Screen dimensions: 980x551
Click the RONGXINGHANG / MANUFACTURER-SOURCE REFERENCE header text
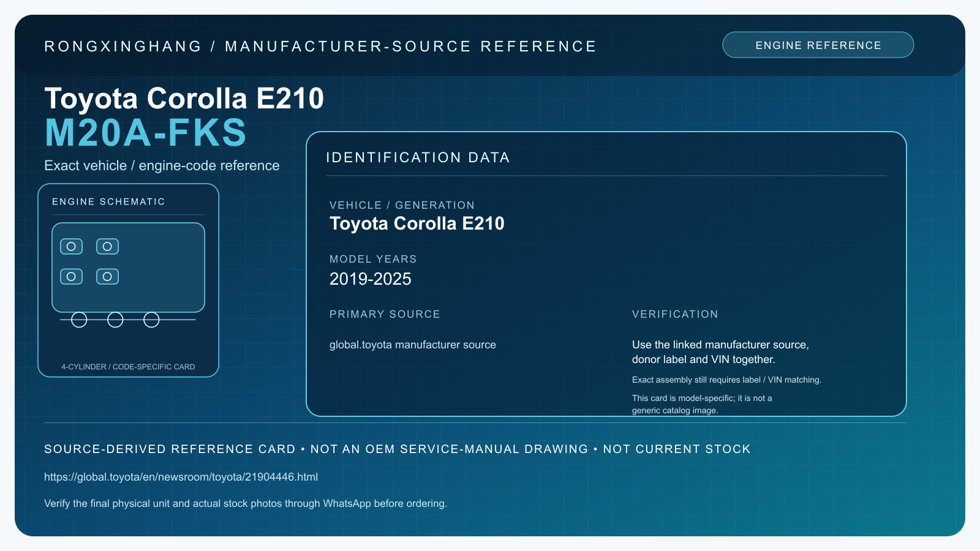click(x=320, y=47)
